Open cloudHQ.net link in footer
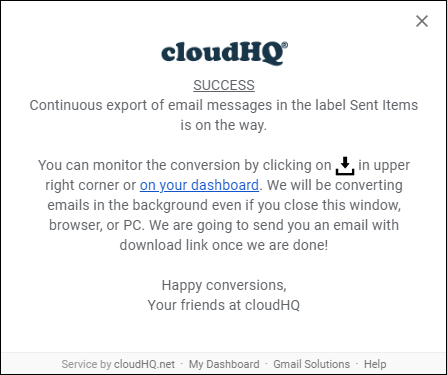This screenshot has width=447, height=375. [144, 364]
